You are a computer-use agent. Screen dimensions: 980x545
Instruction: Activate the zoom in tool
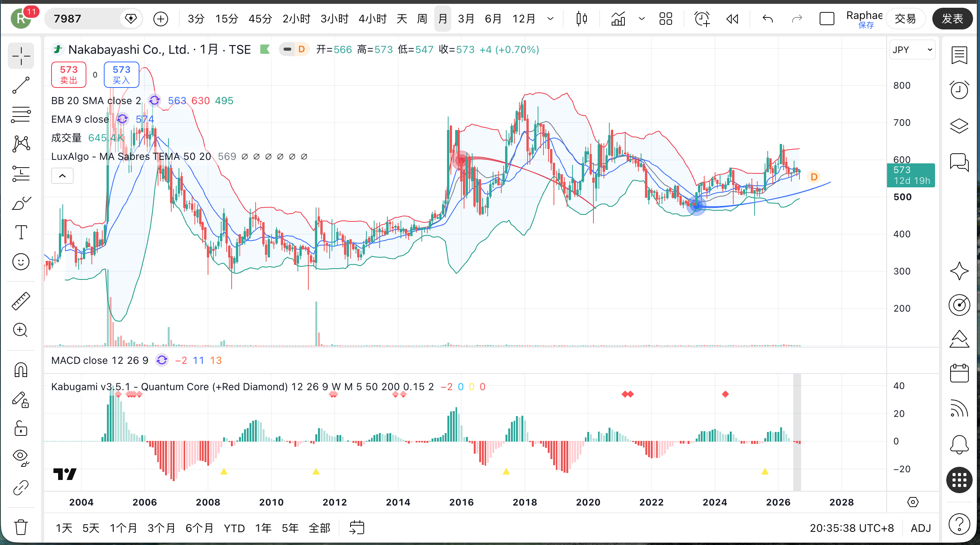coord(21,330)
